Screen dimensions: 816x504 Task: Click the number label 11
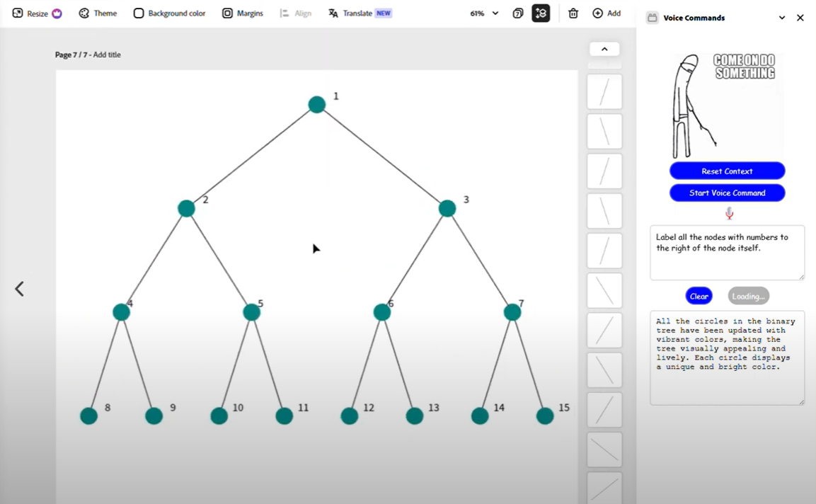click(x=304, y=408)
